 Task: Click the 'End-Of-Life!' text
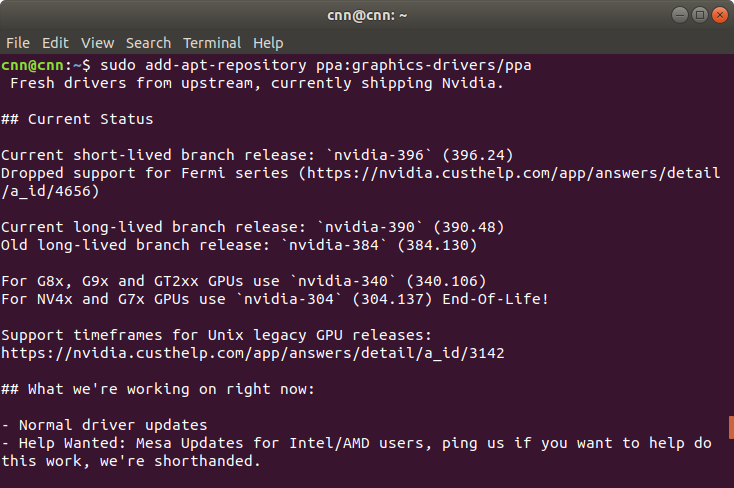(495, 299)
